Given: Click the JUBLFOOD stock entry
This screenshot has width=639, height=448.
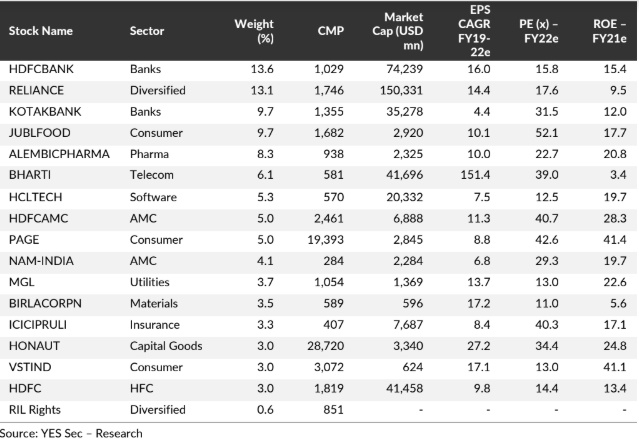Looking at the screenshot, I should coord(39,132).
